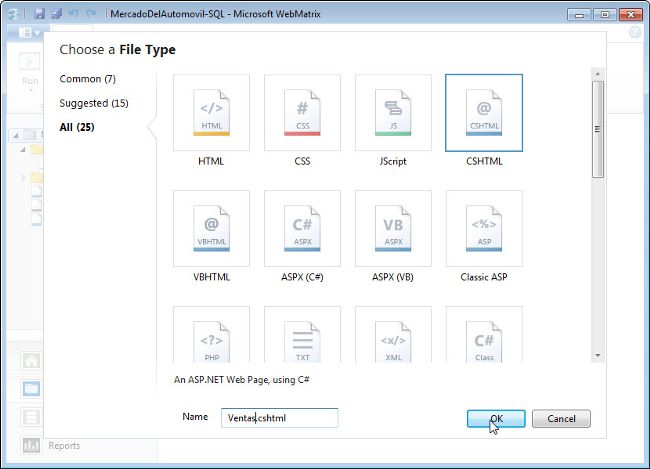Click the scroll down arrow of file list
650x469 pixels.
pyautogui.click(x=597, y=356)
